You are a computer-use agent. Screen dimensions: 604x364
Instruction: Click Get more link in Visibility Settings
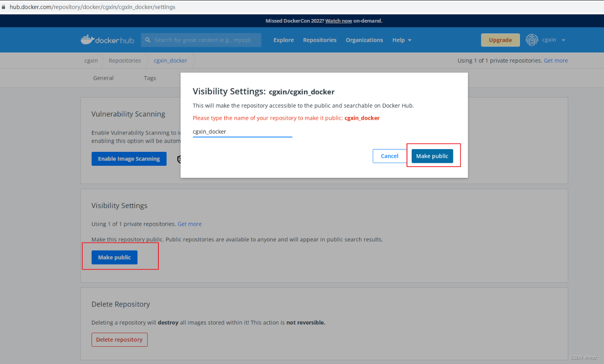tap(190, 224)
